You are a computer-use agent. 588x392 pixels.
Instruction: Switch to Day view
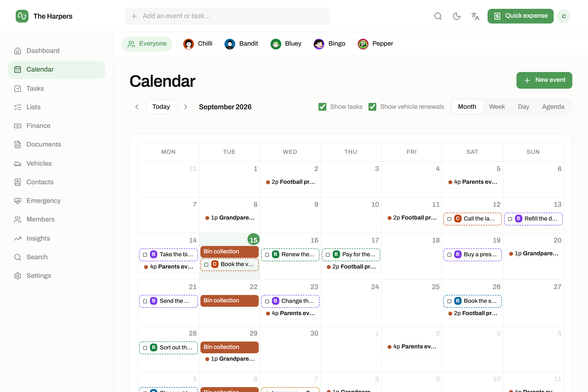click(x=523, y=107)
